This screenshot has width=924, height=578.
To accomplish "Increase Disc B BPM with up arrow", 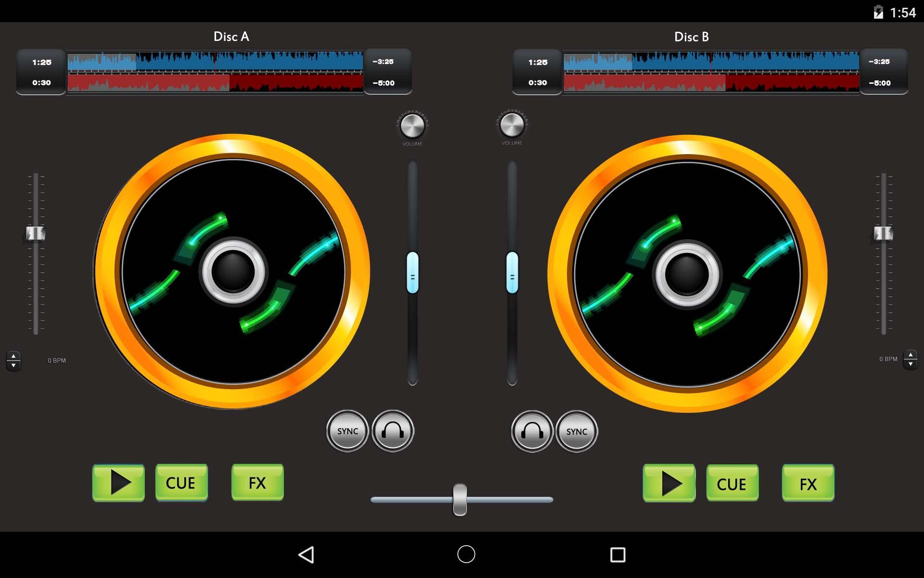I will pyautogui.click(x=911, y=355).
